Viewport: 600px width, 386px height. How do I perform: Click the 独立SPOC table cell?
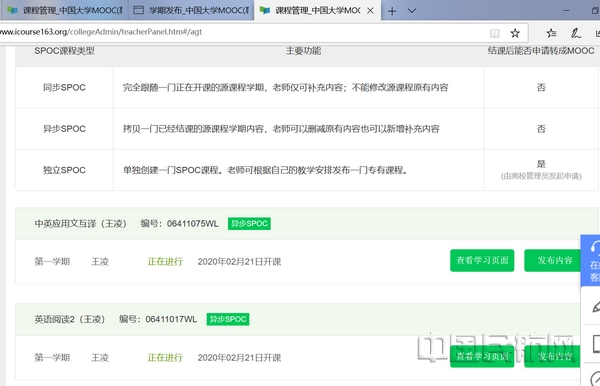tap(64, 170)
